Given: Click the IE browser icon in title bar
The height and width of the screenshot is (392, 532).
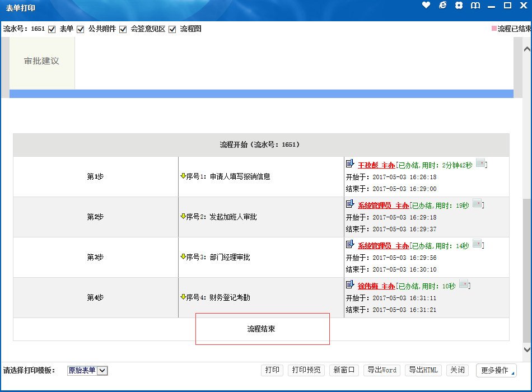Looking at the screenshot, I should tap(442, 5).
